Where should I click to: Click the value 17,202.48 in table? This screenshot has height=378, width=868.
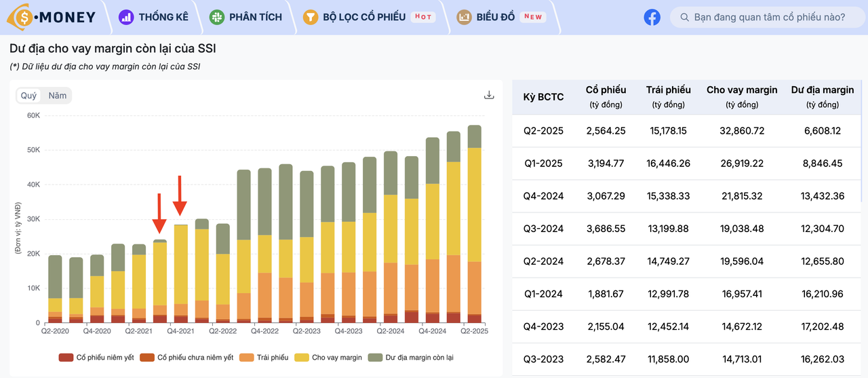click(823, 326)
